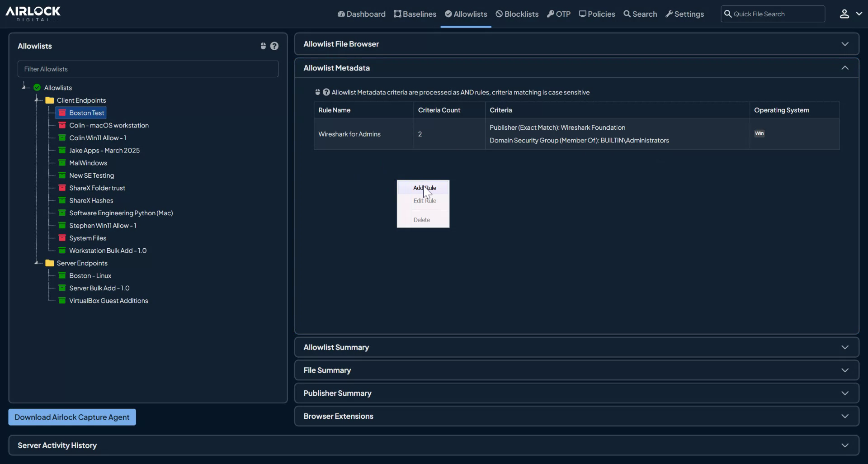The image size is (868, 464).
Task: Choose Edit Rule in the context menu
Action: (424, 200)
